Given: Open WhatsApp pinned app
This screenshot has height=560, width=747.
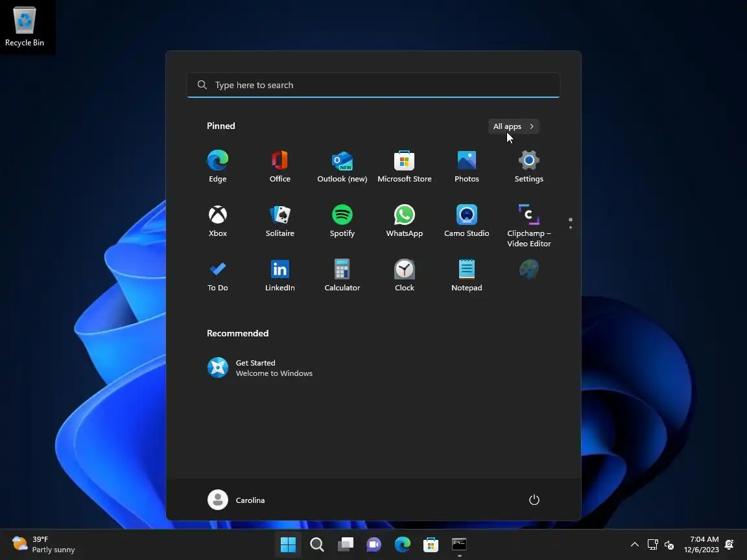Looking at the screenshot, I should pyautogui.click(x=405, y=220).
